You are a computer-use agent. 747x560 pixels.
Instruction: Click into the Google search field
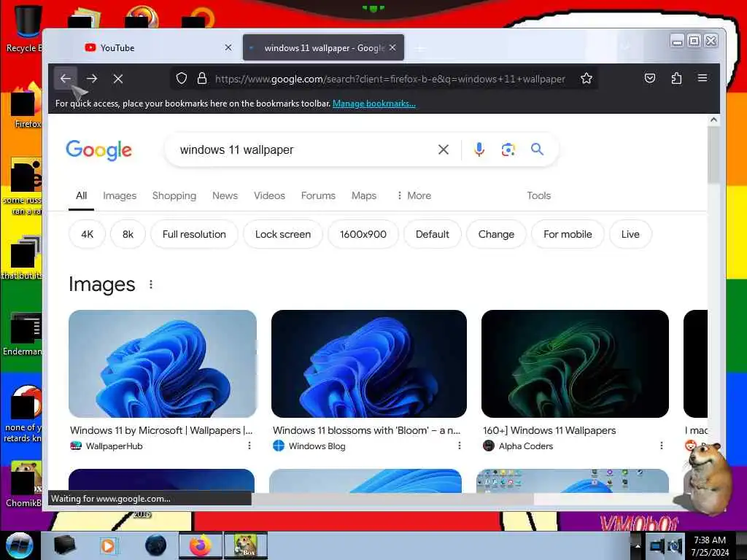pos(305,149)
